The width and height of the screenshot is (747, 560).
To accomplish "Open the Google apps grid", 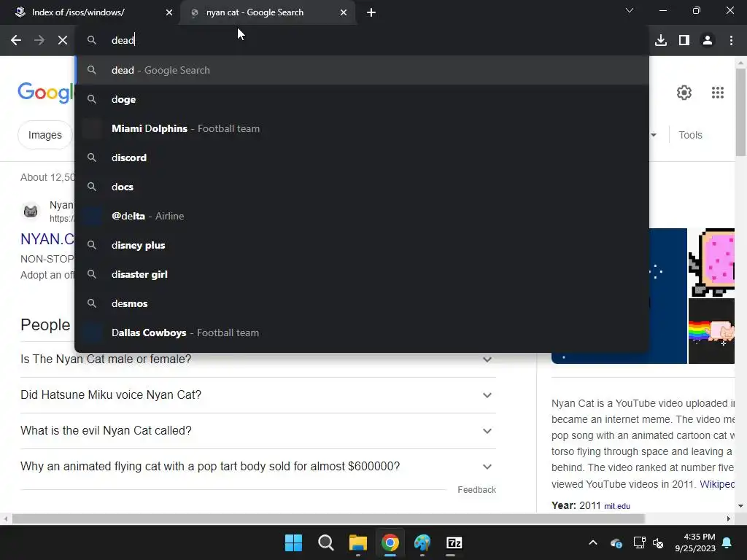I will tap(718, 93).
